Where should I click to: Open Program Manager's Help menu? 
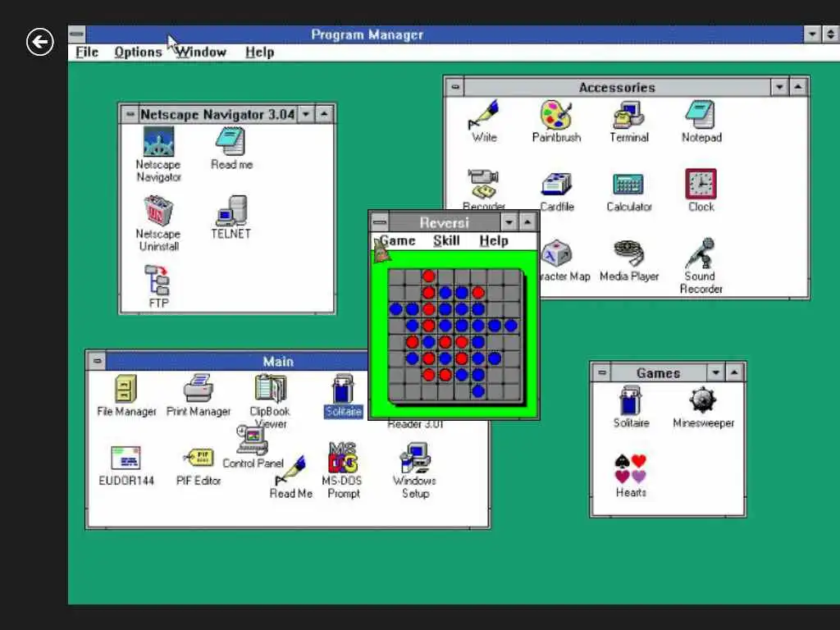point(260,52)
